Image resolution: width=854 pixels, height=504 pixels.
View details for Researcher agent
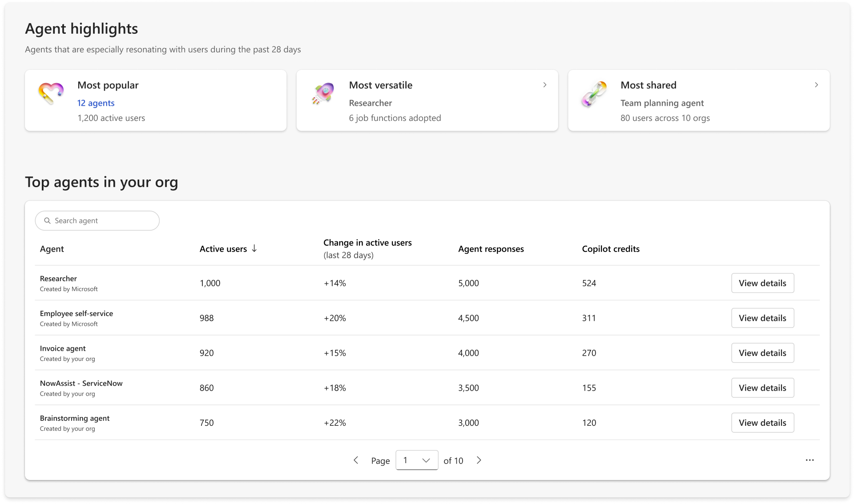coord(762,283)
